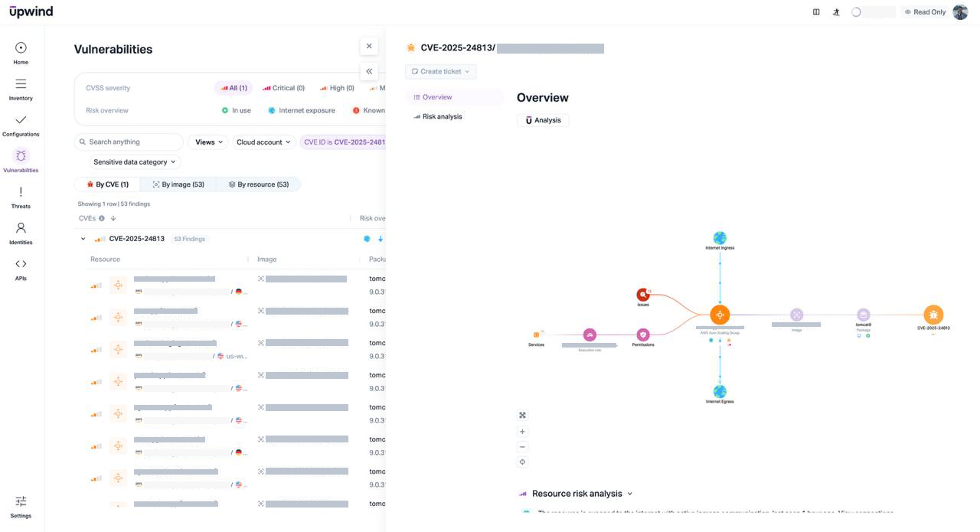Switch to the By image (53) tab
This screenshot has width=980, height=532.
click(178, 184)
